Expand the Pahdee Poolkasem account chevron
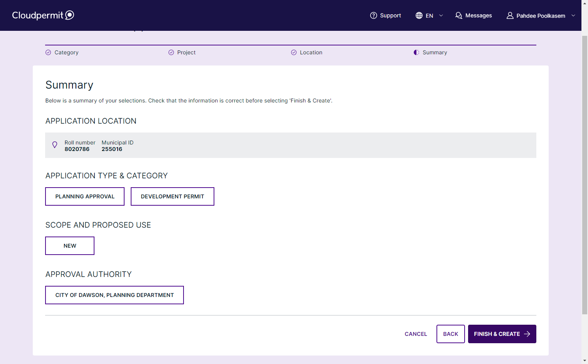The width and height of the screenshot is (588, 364). tap(573, 15)
